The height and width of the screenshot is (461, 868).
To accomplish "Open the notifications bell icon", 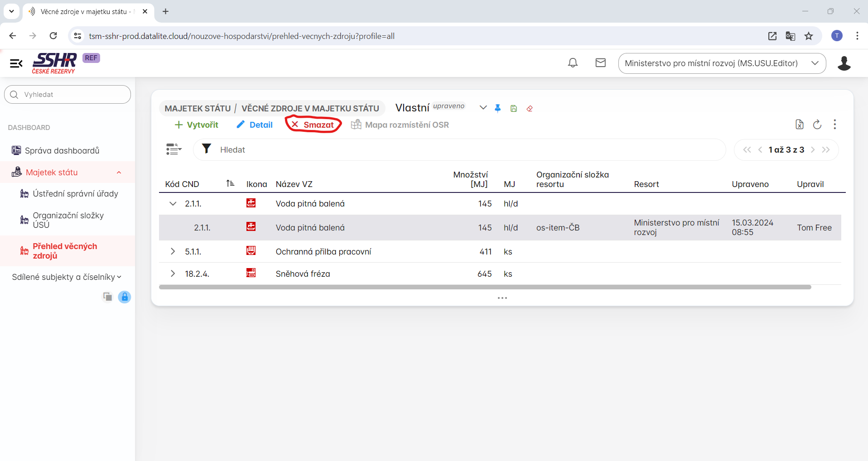I will [x=573, y=63].
